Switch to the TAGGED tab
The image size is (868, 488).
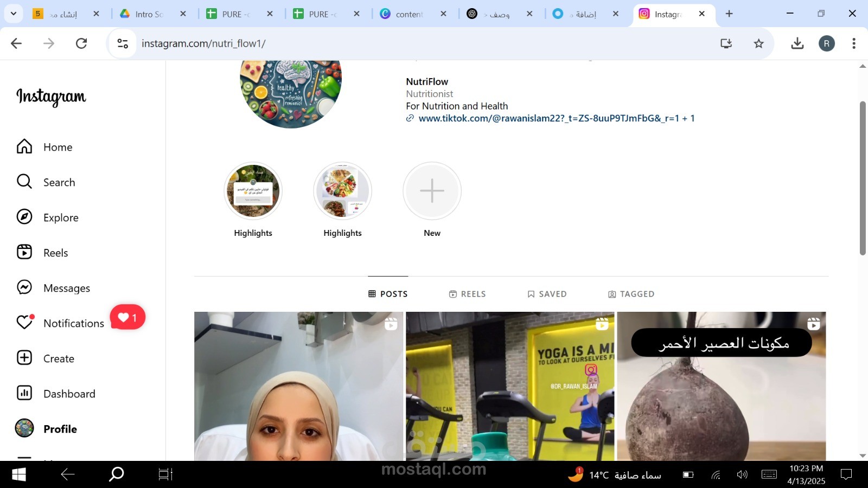(x=631, y=293)
